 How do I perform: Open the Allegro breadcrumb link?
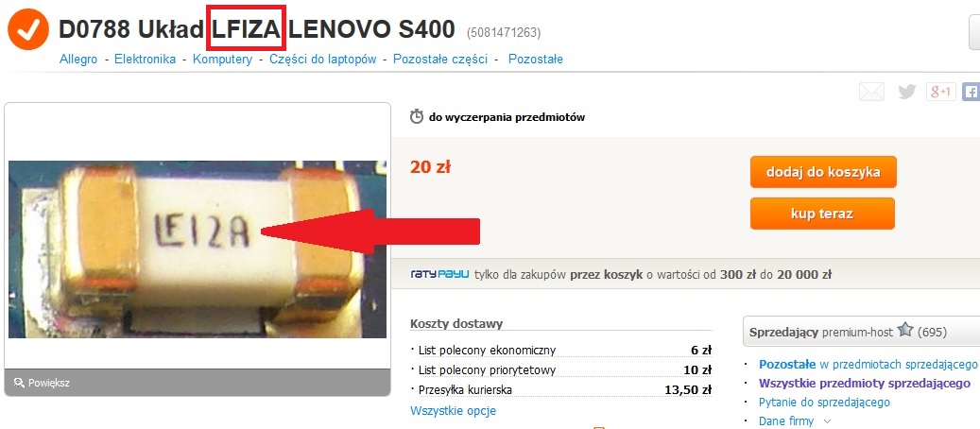click(78, 60)
